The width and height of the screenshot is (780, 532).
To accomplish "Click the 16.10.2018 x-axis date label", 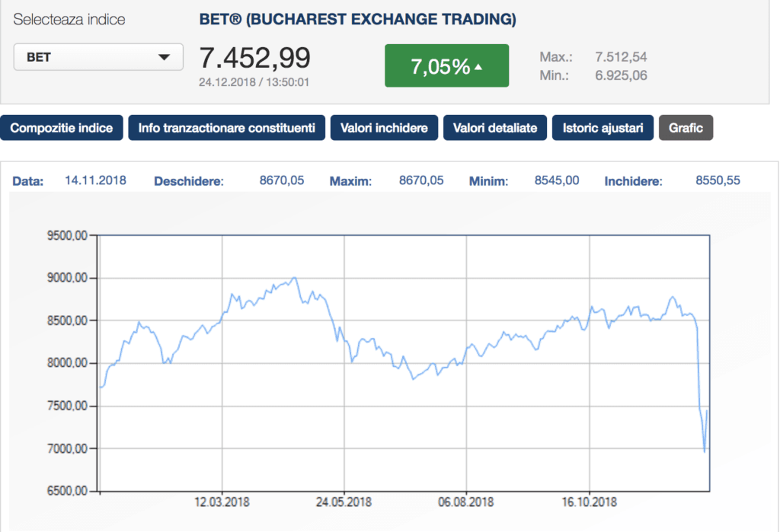I will 590,502.
